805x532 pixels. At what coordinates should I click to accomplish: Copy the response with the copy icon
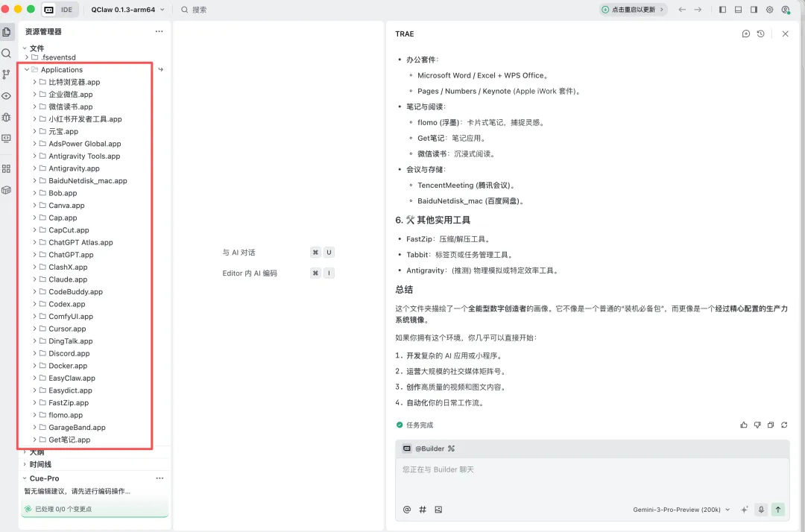click(x=771, y=425)
